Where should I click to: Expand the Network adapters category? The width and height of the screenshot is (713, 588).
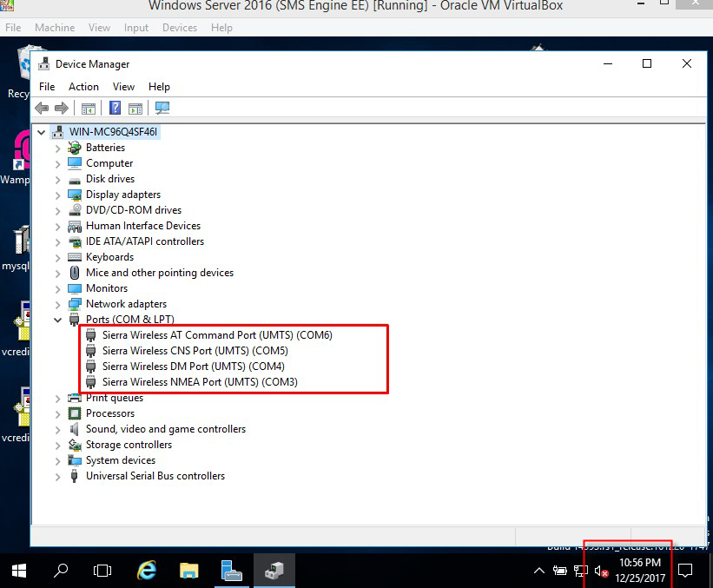[58, 304]
